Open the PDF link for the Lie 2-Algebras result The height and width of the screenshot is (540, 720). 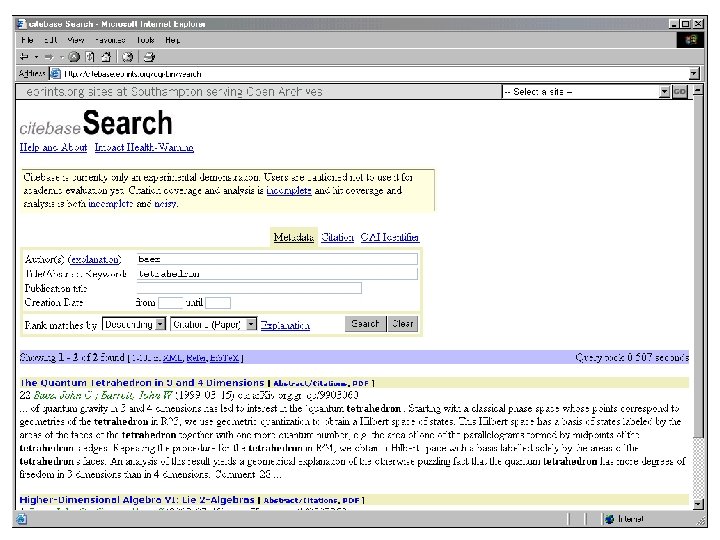click(x=351, y=501)
